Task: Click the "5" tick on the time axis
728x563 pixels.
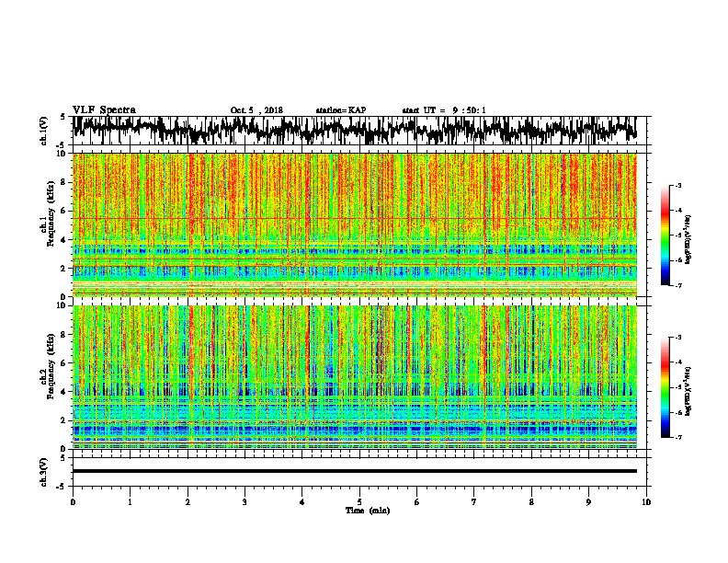Action: pos(359,501)
